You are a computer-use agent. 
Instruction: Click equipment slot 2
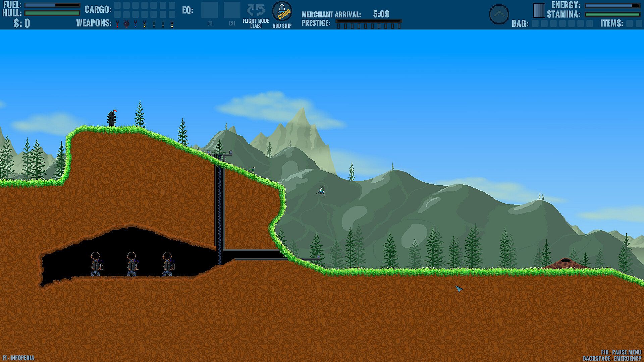click(232, 10)
